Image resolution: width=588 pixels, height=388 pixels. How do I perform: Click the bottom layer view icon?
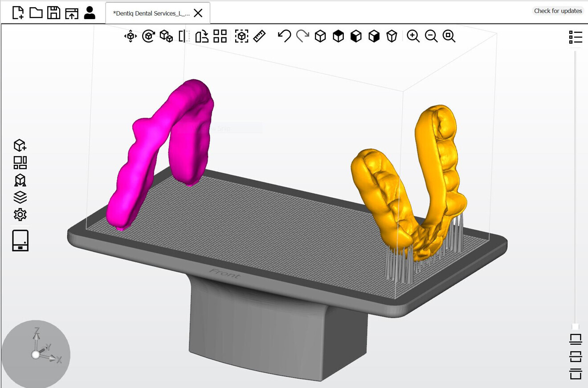(x=576, y=374)
